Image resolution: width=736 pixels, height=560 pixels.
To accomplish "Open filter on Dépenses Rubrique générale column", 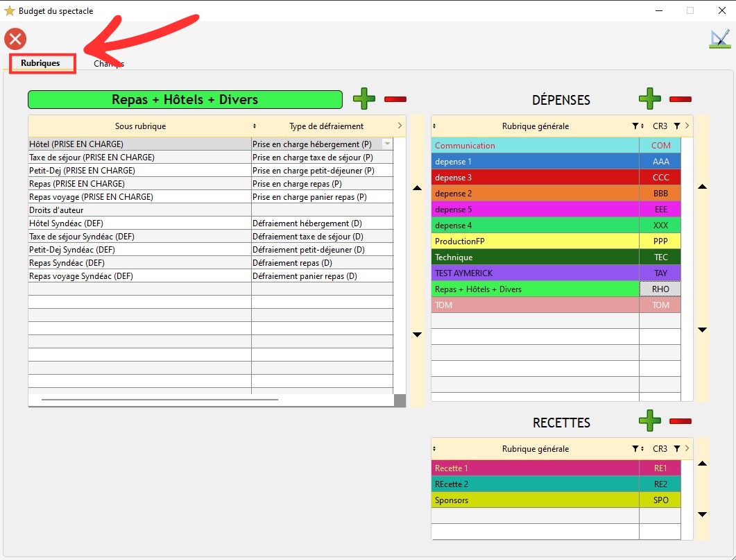I will point(635,126).
